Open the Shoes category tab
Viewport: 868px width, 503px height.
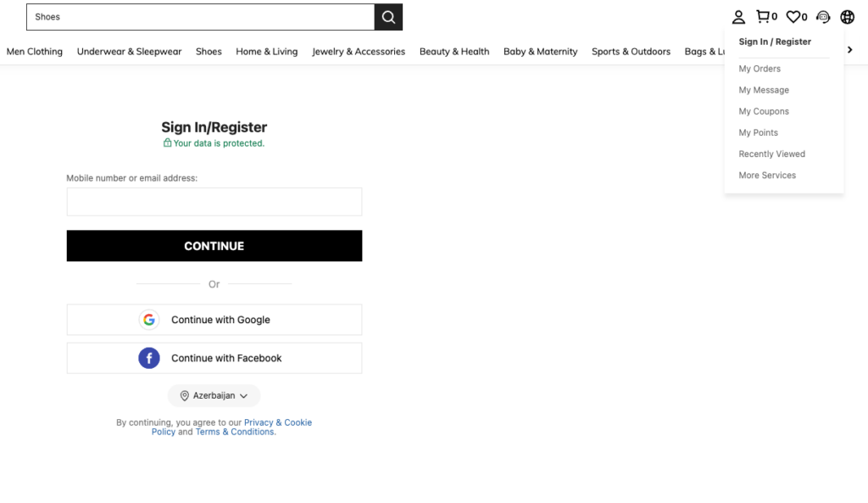(x=209, y=52)
